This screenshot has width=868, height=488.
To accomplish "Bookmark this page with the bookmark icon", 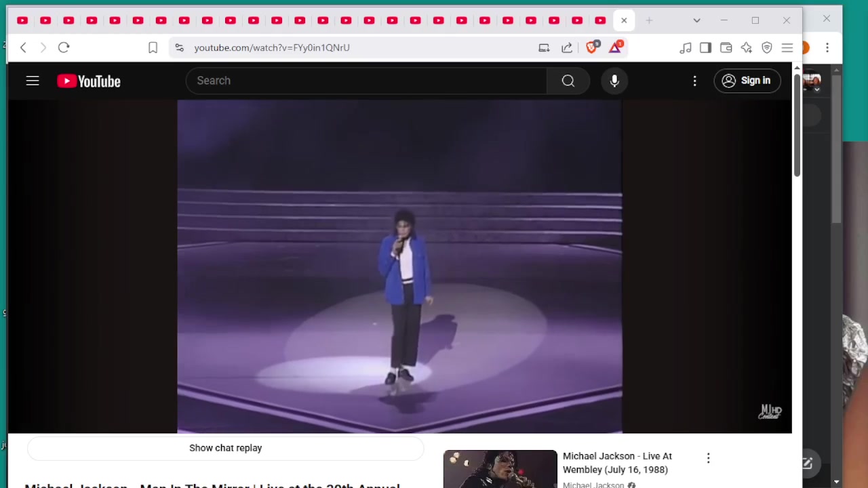I will tap(153, 47).
